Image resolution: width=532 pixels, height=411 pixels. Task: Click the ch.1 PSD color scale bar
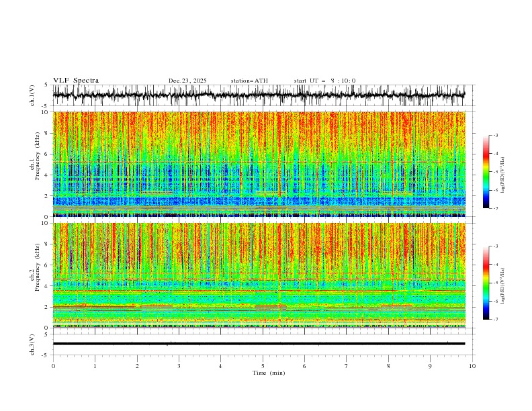tap(486, 172)
